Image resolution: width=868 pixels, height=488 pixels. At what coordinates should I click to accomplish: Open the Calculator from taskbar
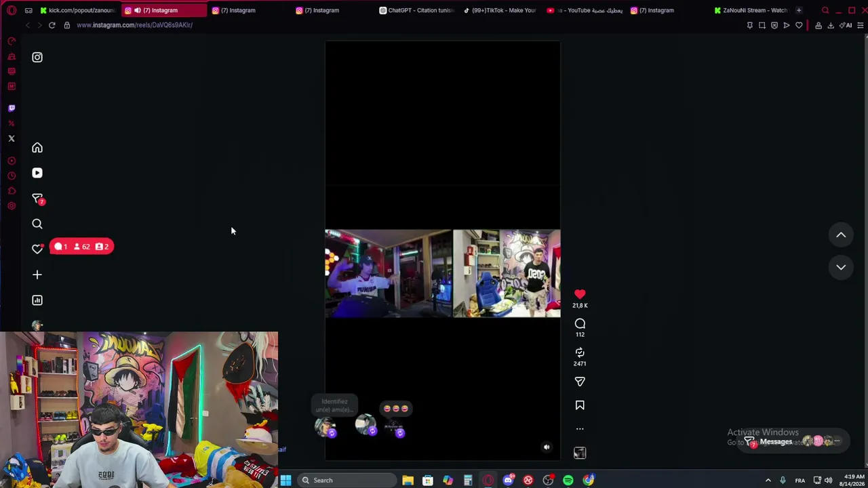click(468, 481)
